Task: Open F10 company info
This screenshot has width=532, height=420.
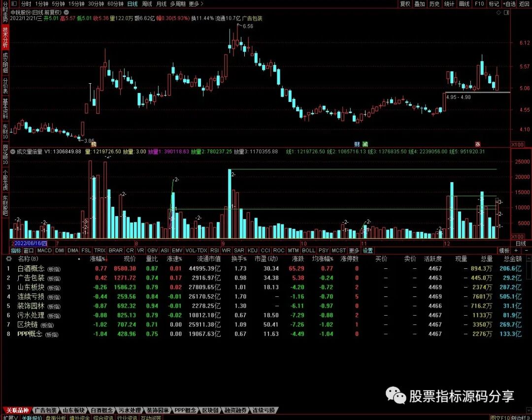Action: coord(479,4)
